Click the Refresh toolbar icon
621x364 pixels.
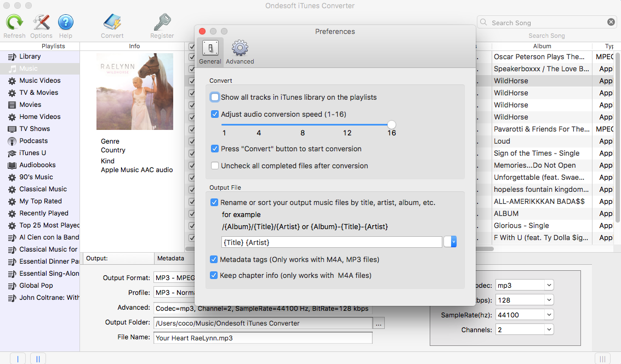[x=14, y=22]
